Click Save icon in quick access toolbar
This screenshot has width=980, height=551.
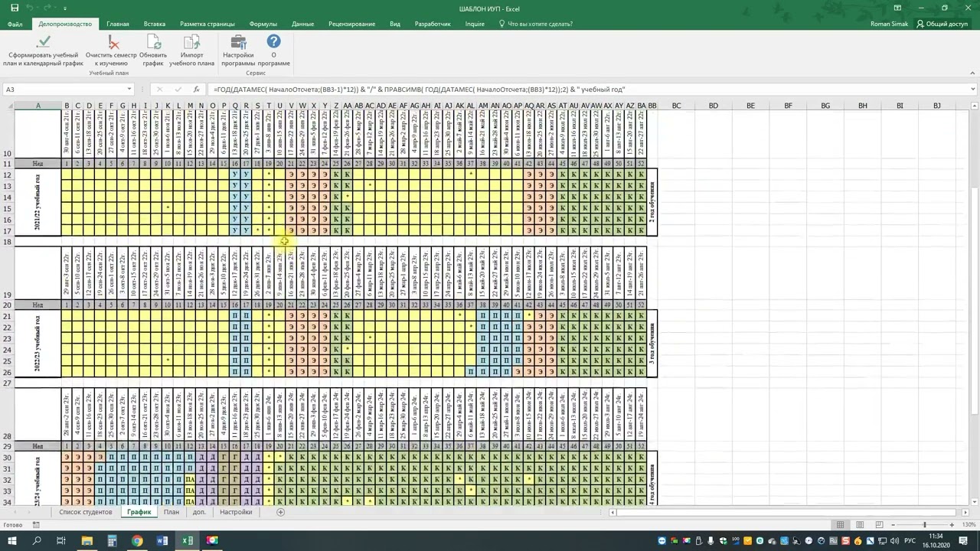point(15,8)
